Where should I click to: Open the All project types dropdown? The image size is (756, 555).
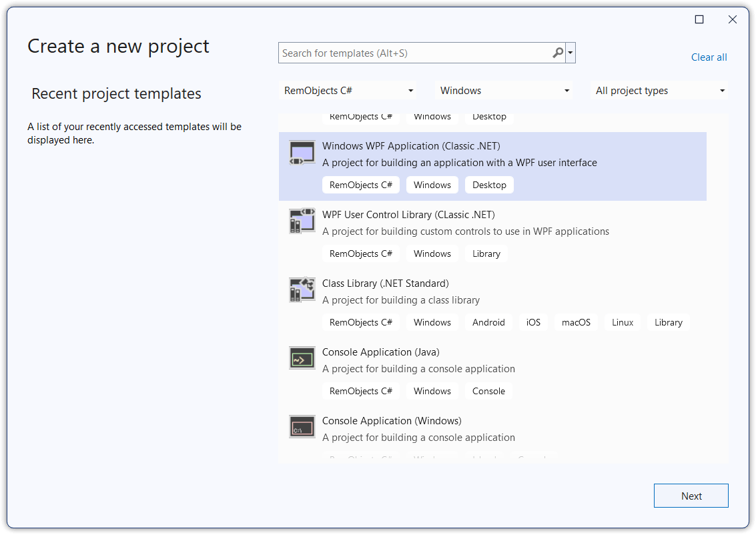click(659, 90)
